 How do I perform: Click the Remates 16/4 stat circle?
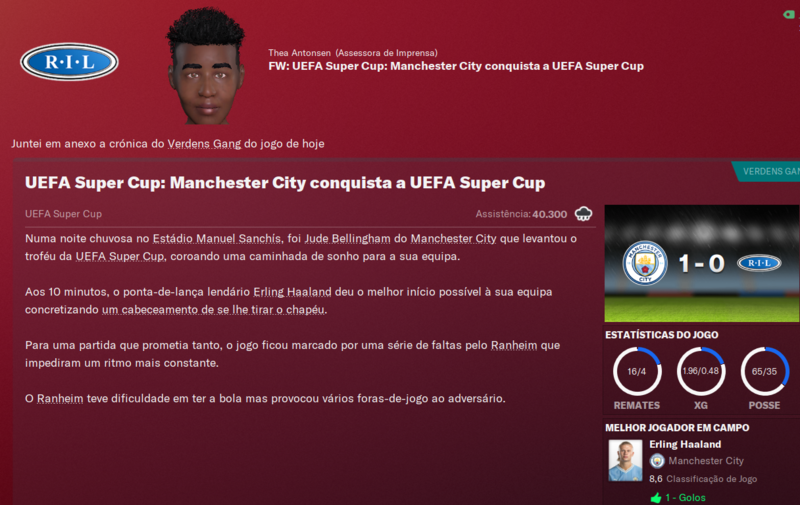pyautogui.click(x=637, y=371)
